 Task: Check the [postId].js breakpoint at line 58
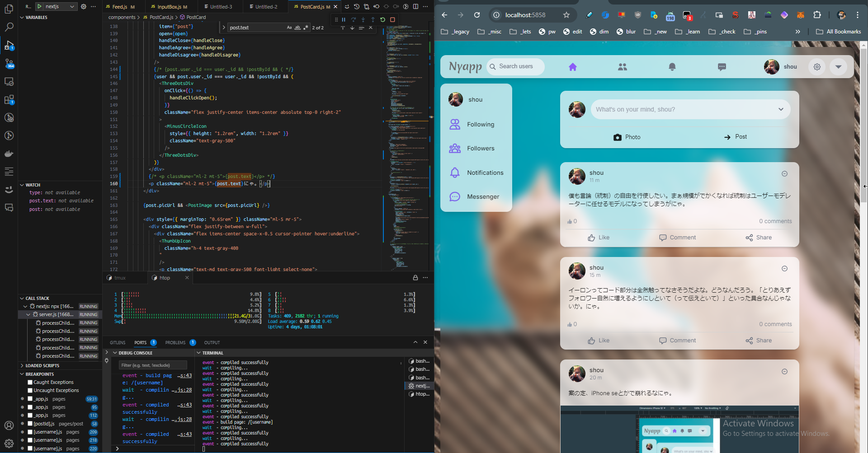click(x=30, y=424)
